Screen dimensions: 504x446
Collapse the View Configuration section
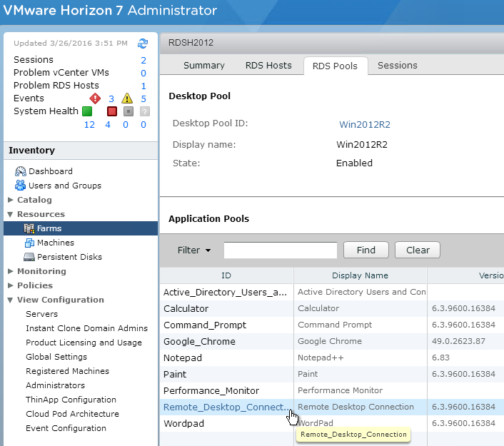[x=10, y=300]
